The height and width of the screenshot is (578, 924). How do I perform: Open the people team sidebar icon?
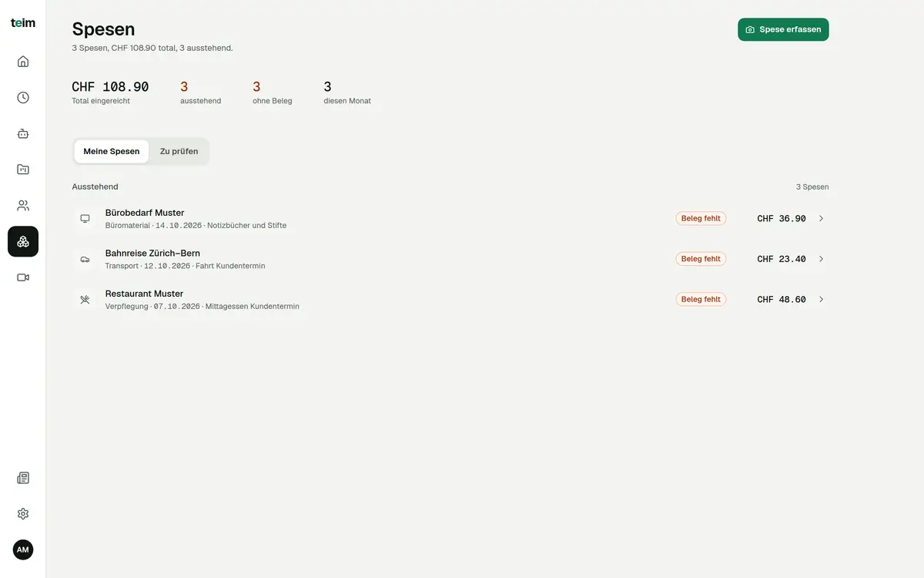[x=23, y=206]
